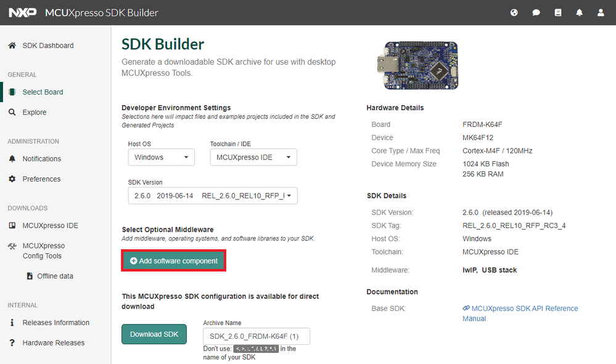
Task: Open the language globe icon in the header
Action: (514, 12)
